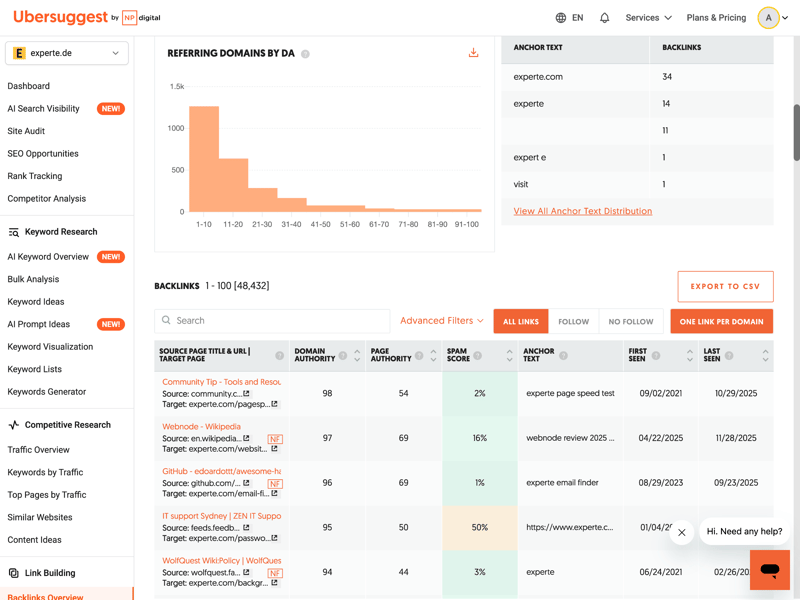Expand the experte.de project dropdown

(x=67, y=53)
